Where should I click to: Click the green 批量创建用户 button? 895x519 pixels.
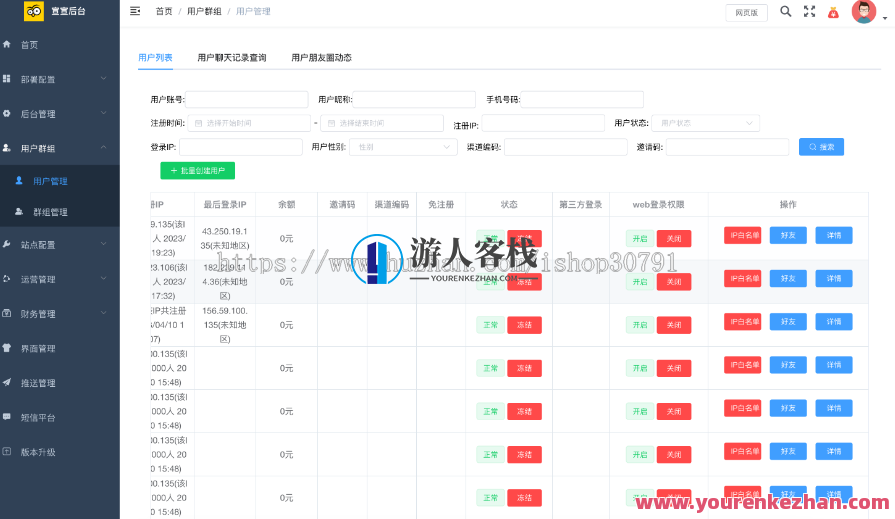tap(197, 171)
